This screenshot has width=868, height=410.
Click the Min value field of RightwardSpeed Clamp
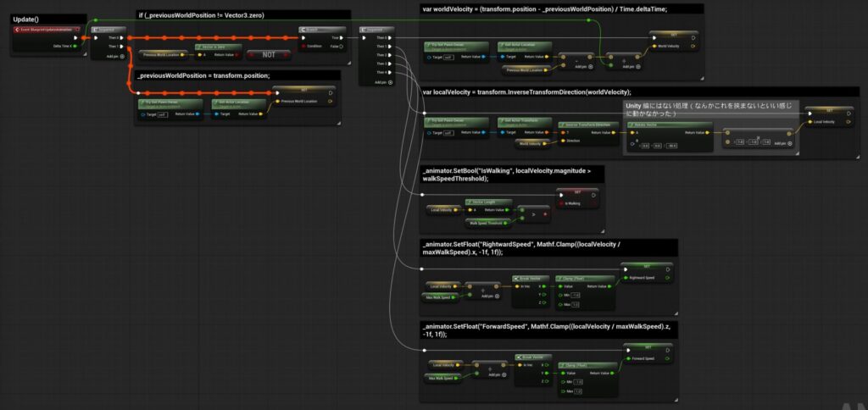576,296
